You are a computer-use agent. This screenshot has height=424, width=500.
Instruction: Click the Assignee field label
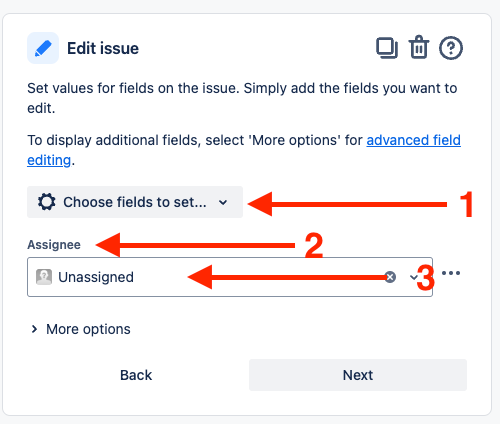pyautogui.click(x=54, y=245)
